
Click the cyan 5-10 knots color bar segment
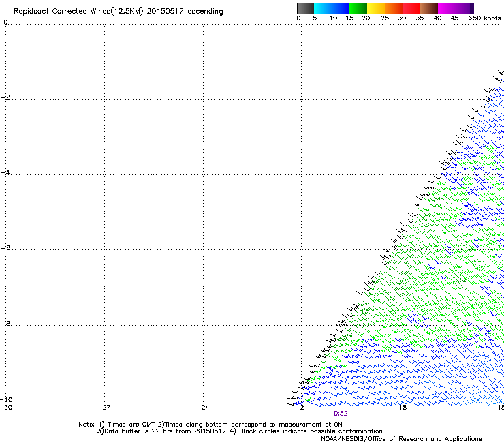coord(323,8)
